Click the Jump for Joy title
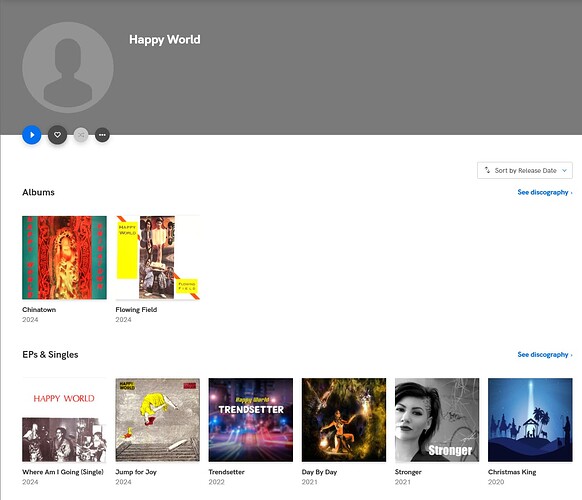 pyautogui.click(x=136, y=472)
